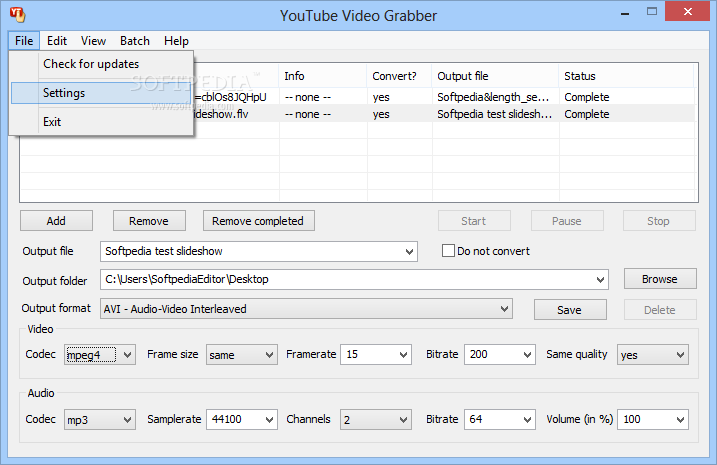This screenshot has height=465, width=717.
Task: Open the Framerate dropdown
Action: click(403, 354)
